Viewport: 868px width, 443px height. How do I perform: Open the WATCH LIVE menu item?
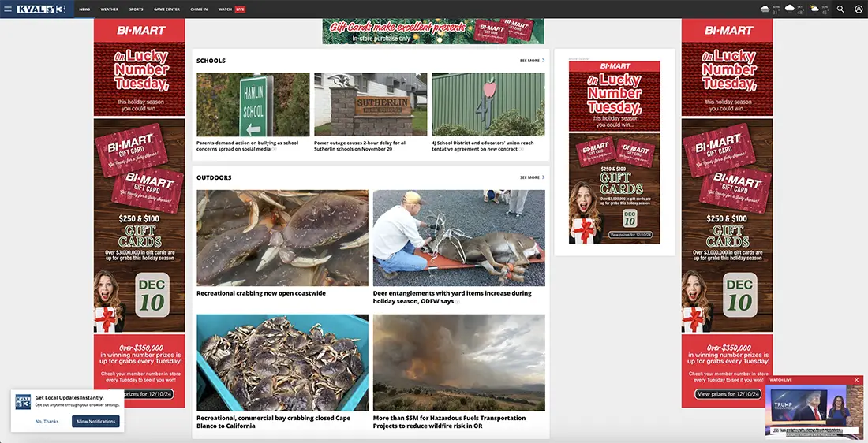[231, 9]
